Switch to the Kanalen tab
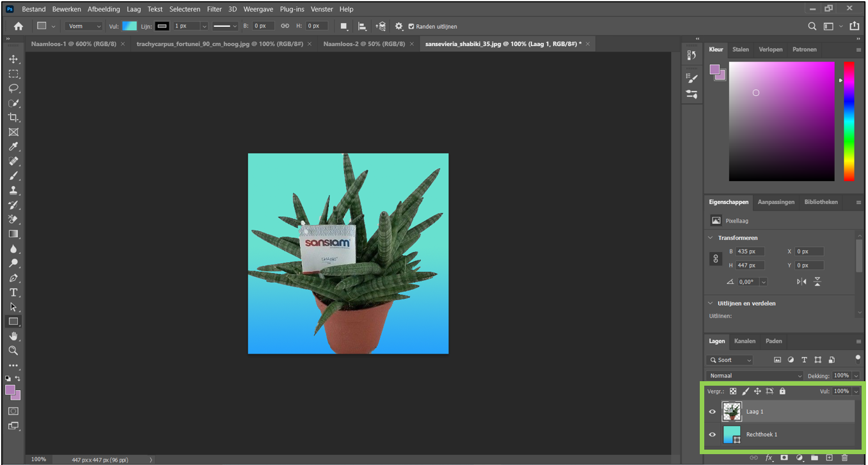Image resolution: width=868 pixels, height=465 pixels. click(x=745, y=342)
